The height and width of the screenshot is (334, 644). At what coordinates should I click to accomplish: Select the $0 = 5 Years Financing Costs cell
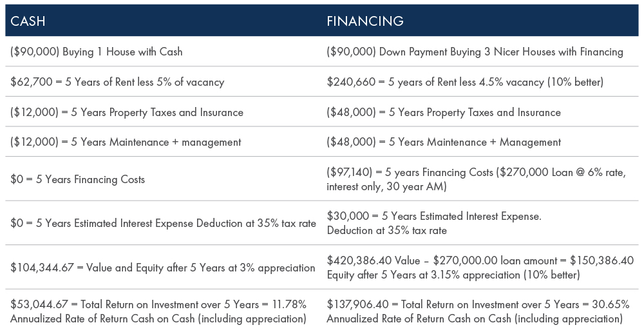tap(164, 179)
